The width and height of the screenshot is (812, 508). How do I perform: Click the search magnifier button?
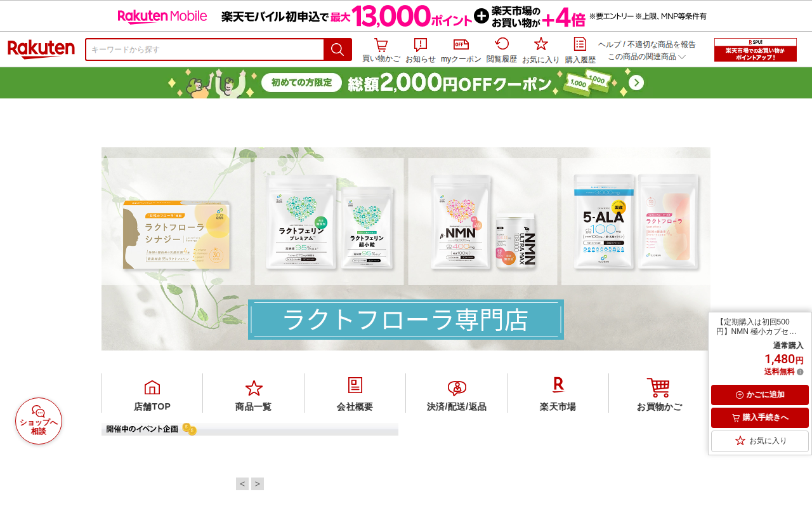click(x=337, y=50)
